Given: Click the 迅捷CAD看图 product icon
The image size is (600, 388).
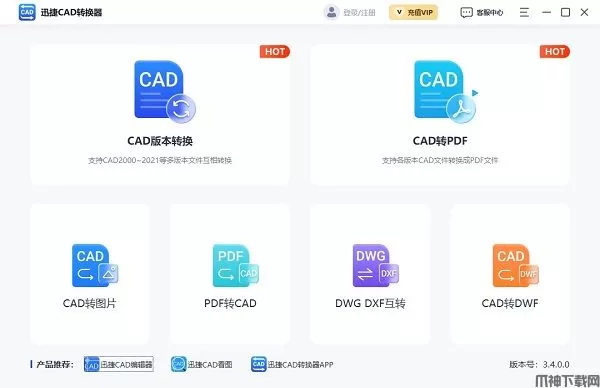Looking at the screenshot, I should (178, 364).
